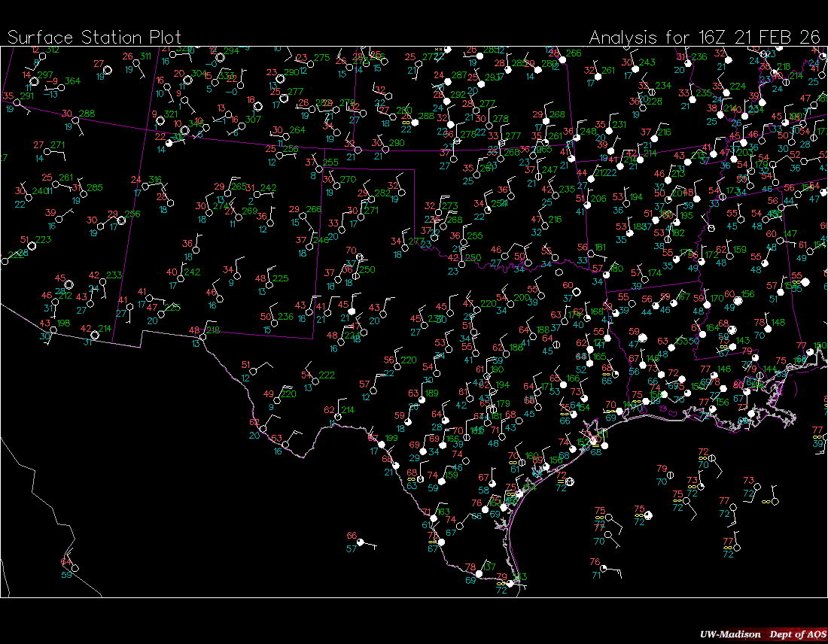The image size is (828, 644).
Task: Click the UW-Madison Dept of AOS logo
Action: click(762, 634)
